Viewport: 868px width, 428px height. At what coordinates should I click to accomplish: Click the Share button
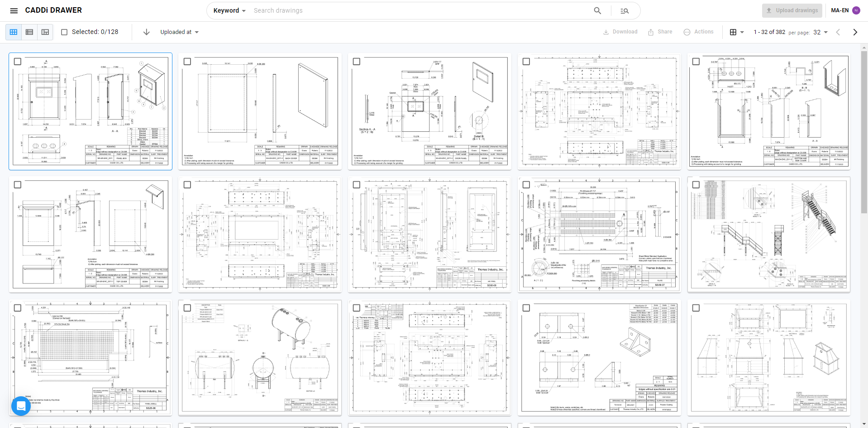click(660, 32)
